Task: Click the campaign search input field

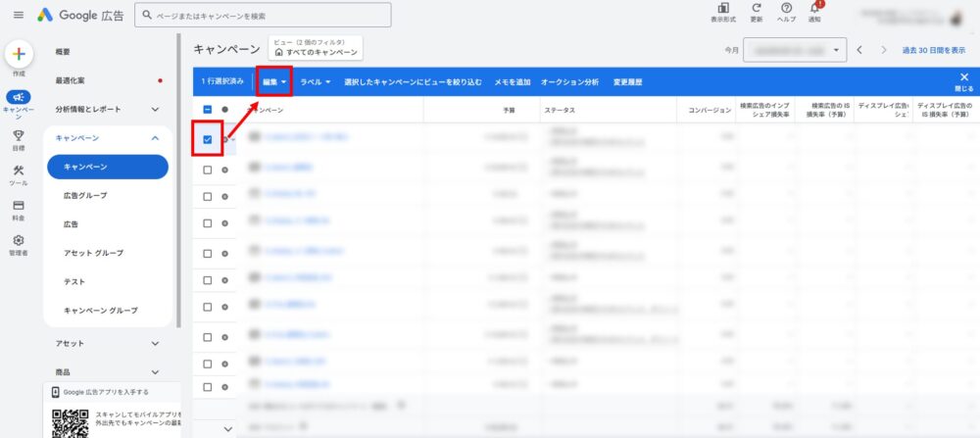Action: 265,16
